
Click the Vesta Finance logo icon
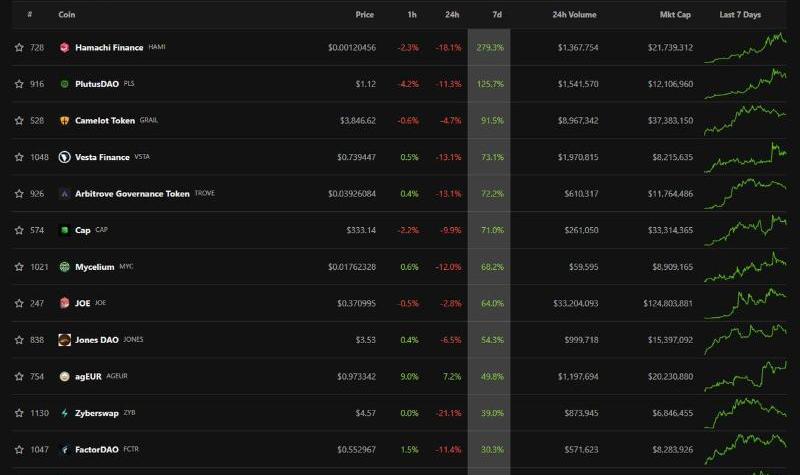coord(65,157)
